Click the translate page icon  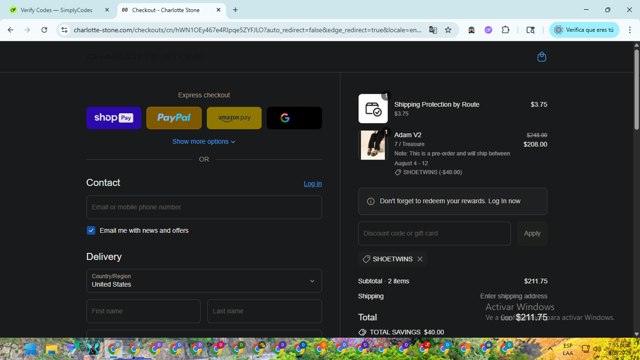click(433, 30)
